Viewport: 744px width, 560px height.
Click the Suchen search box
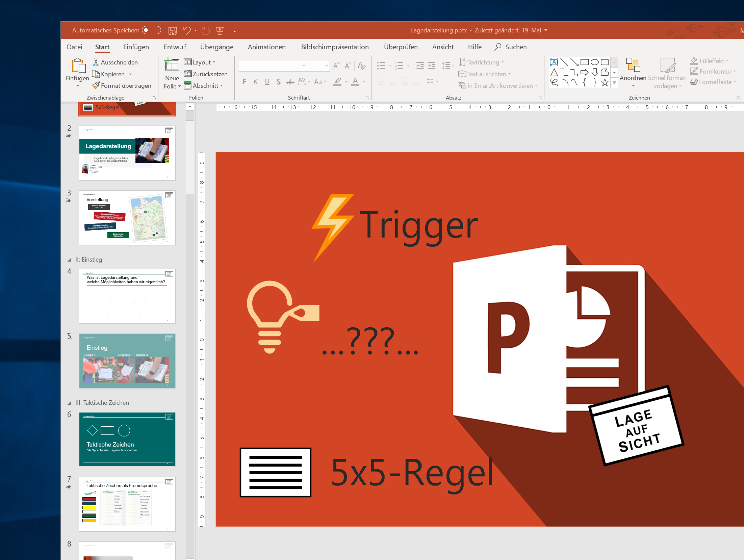click(x=511, y=47)
